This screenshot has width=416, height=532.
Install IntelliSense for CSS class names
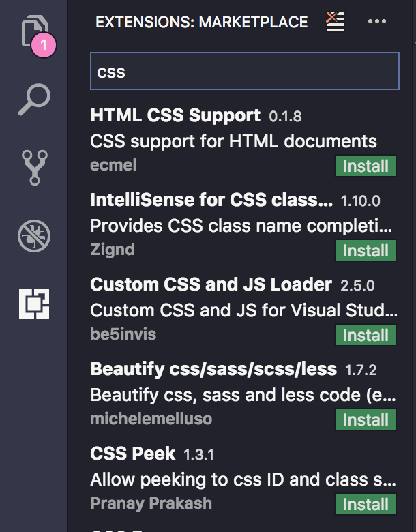[x=366, y=250]
